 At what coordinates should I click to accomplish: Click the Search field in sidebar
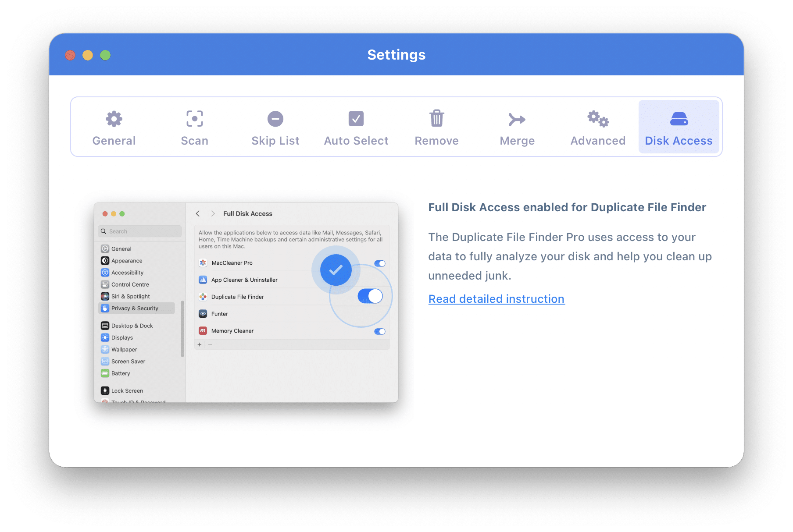point(140,231)
